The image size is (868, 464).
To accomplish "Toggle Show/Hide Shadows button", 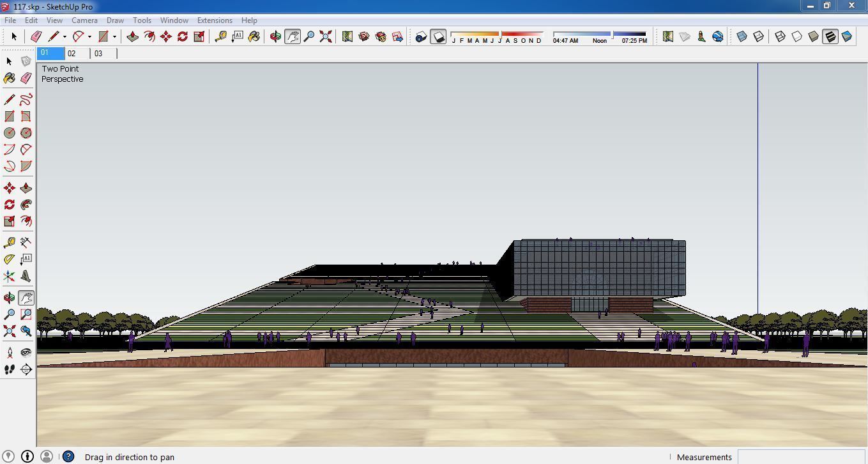I will click(438, 36).
